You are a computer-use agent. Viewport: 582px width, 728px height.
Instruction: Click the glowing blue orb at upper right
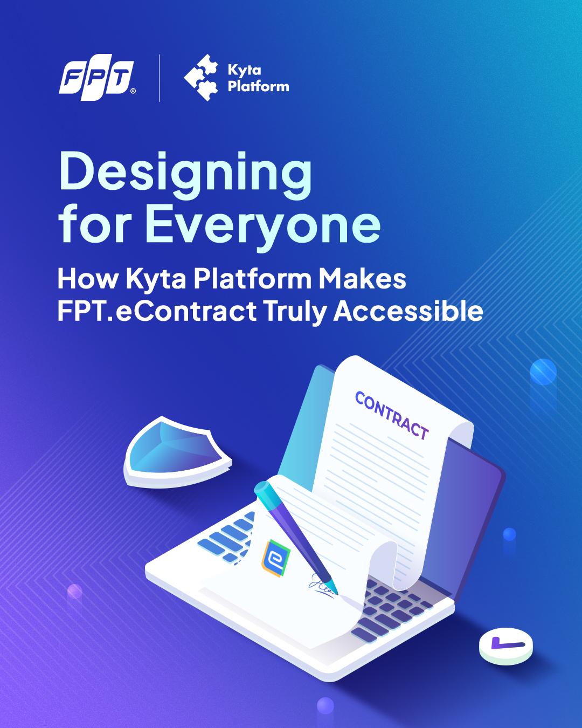543,372
